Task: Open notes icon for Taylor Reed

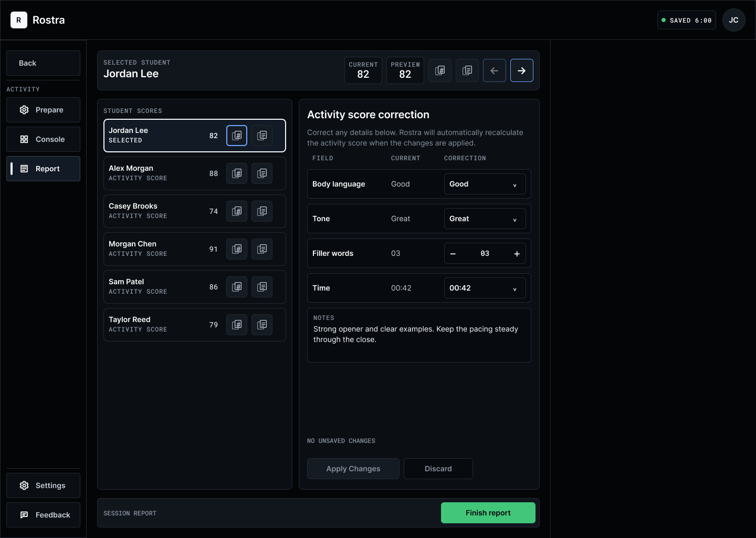Action: click(x=262, y=325)
